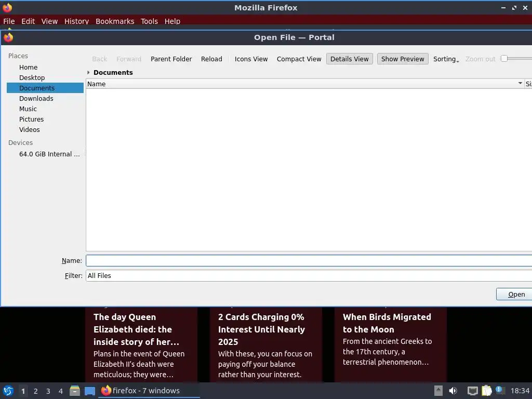Image resolution: width=532 pixels, height=399 pixels.
Task: Switch to Compact View
Action: coord(299,59)
